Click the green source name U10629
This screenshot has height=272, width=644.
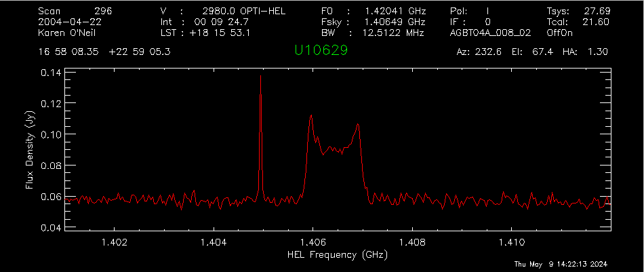pos(321,50)
